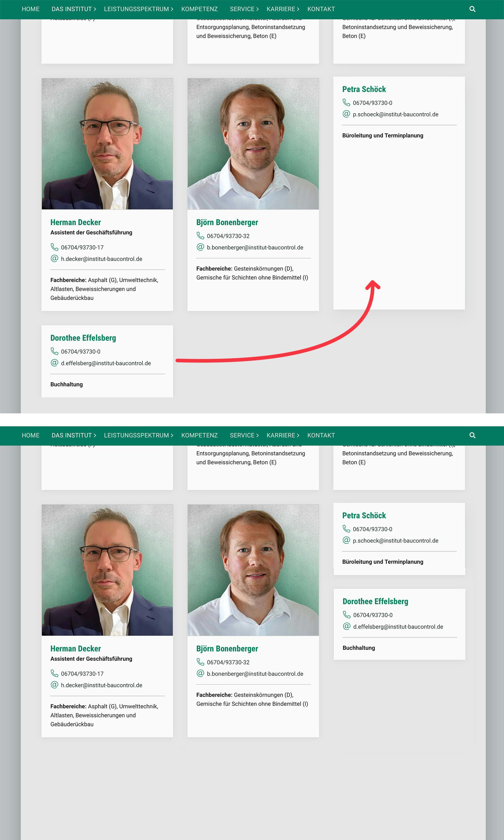Click the phone icon in Dorothee Effelsberg's card, upper screenshot

click(x=54, y=351)
